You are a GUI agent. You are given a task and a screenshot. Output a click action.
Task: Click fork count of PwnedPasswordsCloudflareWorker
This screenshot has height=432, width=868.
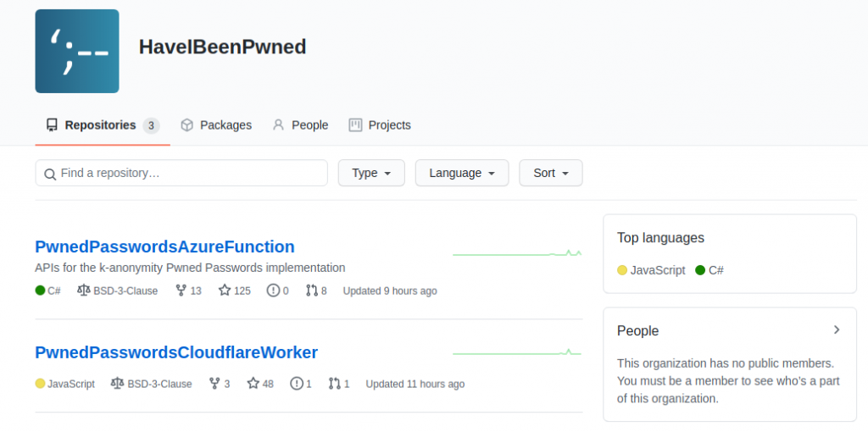219,384
